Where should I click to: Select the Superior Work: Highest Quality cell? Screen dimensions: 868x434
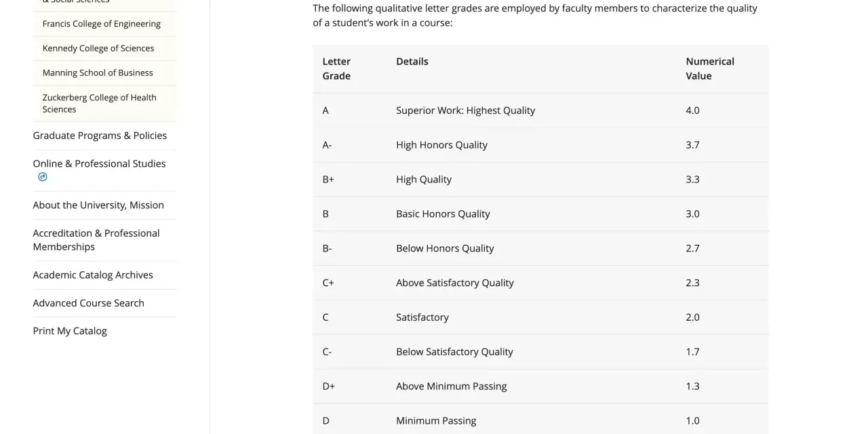pos(466,111)
